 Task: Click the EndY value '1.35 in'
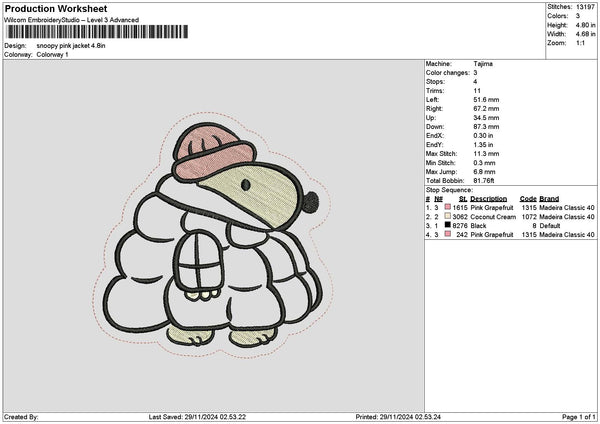(483, 145)
